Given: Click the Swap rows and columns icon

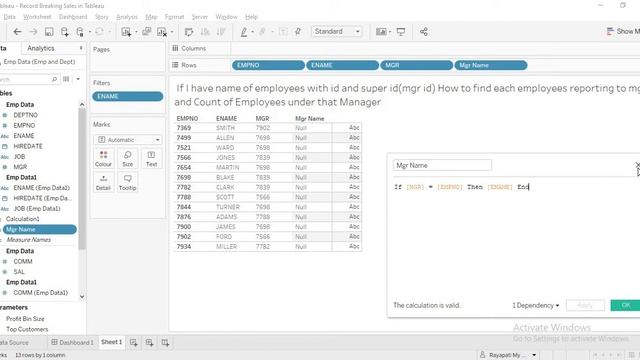Looking at the screenshot, I should pyautogui.click(x=189, y=32).
